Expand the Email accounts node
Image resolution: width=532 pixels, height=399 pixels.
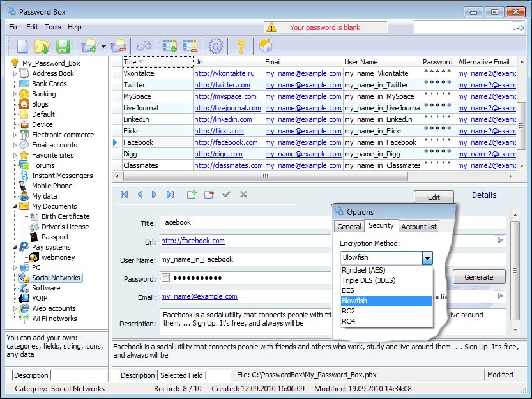pyautogui.click(x=15, y=145)
